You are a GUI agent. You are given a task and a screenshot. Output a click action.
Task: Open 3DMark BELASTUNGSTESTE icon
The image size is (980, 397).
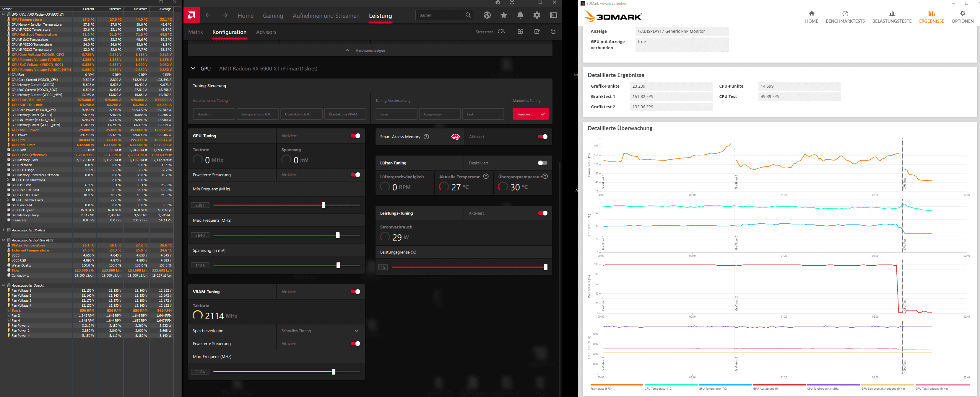point(892,13)
